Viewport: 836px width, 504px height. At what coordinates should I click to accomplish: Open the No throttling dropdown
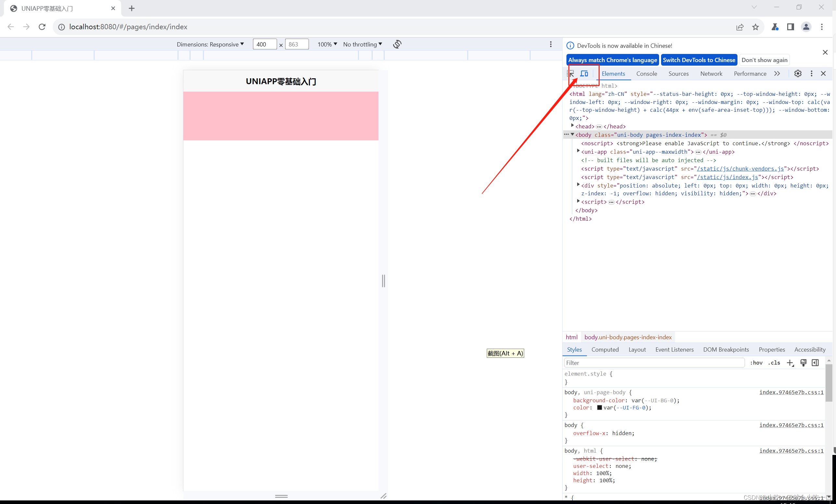tap(362, 45)
